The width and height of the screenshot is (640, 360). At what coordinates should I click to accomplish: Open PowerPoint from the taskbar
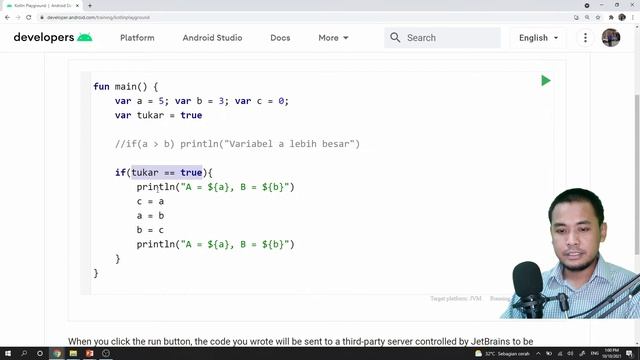point(89,353)
